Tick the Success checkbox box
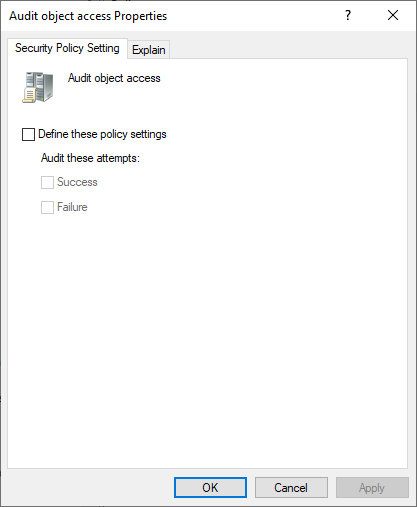Viewport: 417px width, 507px height. click(x=47, y=182)
